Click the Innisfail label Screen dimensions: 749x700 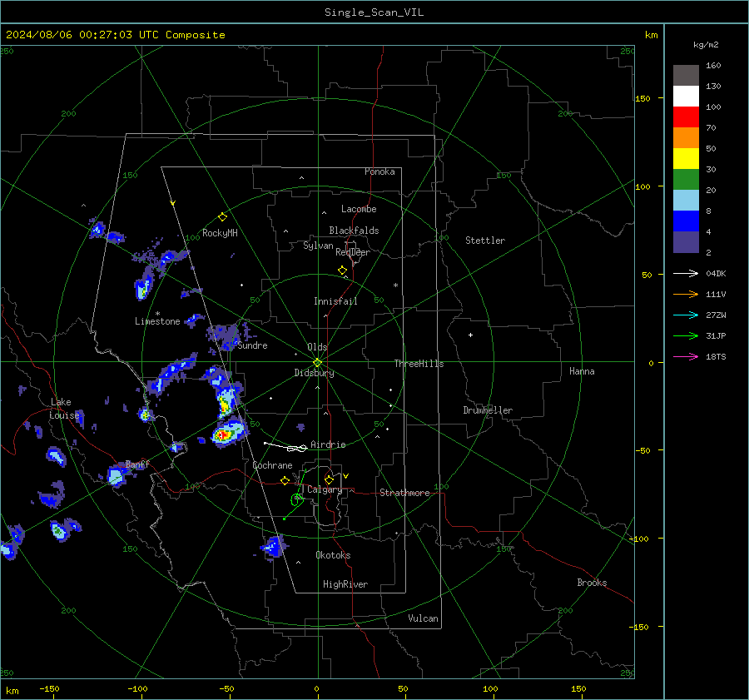click(335, 301)
